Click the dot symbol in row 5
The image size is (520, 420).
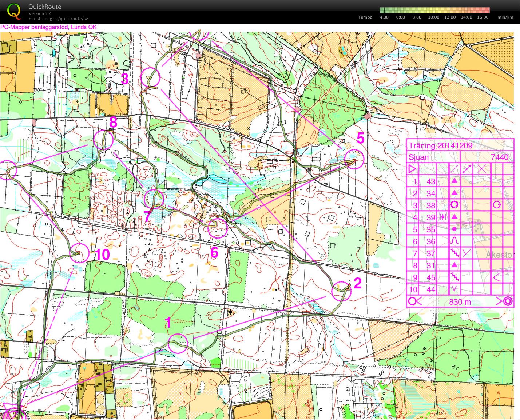pos(454,229)
